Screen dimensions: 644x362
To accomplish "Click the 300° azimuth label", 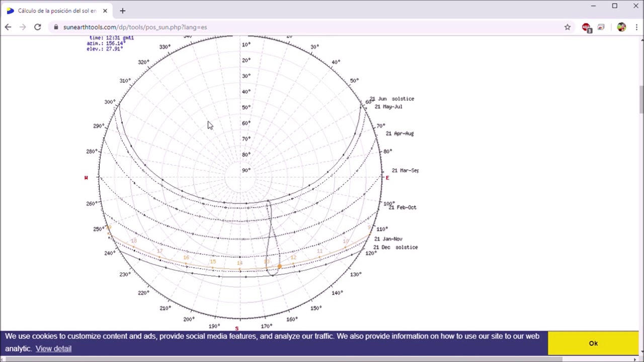I will 110,102.
